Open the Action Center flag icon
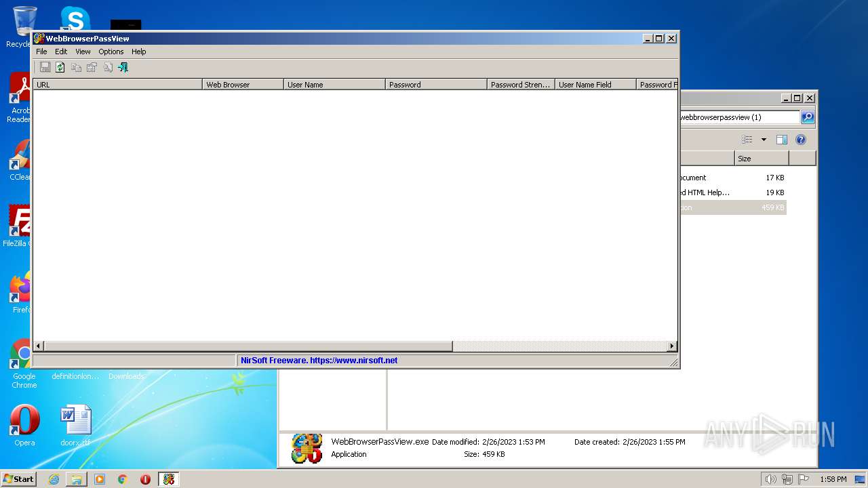Viewport: 868px width, 488px height. (803, 479)
